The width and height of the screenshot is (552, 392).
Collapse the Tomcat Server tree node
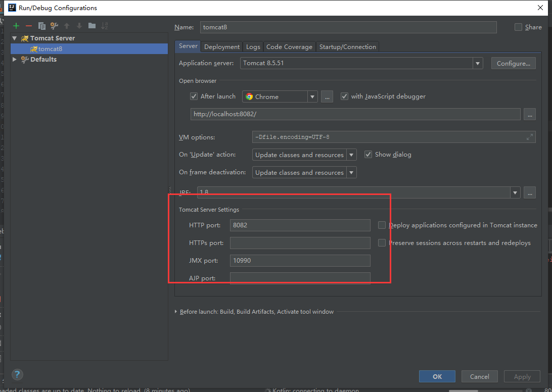pos(14,38)
